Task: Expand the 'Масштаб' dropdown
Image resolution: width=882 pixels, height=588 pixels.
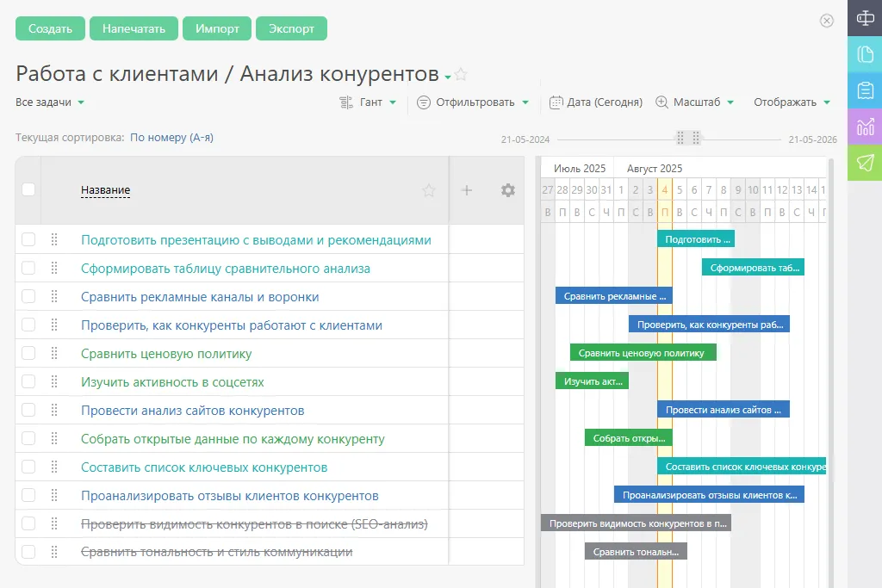Action: [x=695, y=102]
